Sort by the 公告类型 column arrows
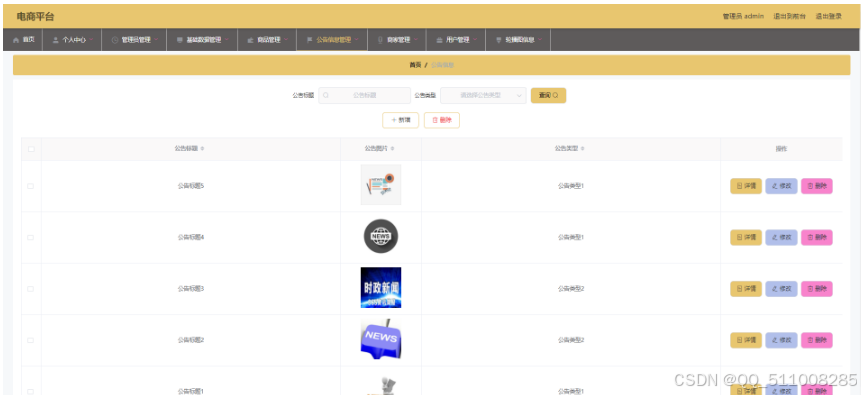This screenshot has width=861, height=395. point(582,149)
